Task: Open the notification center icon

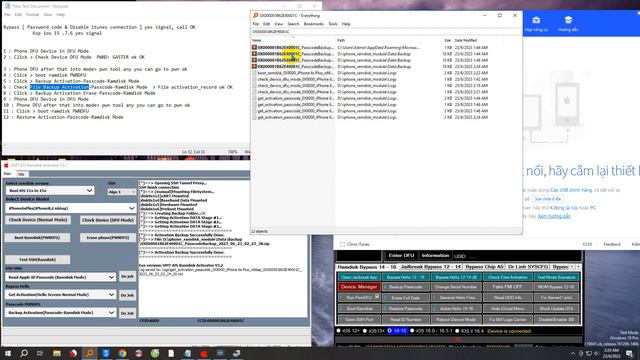Action: point(630,353)
